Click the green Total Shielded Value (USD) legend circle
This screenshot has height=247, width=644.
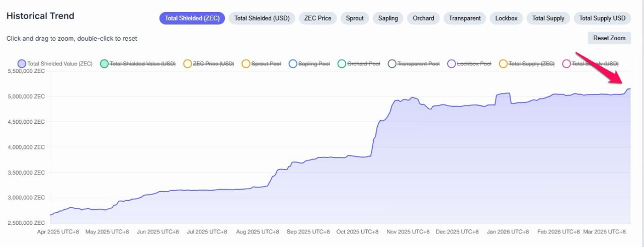point(104,64)
